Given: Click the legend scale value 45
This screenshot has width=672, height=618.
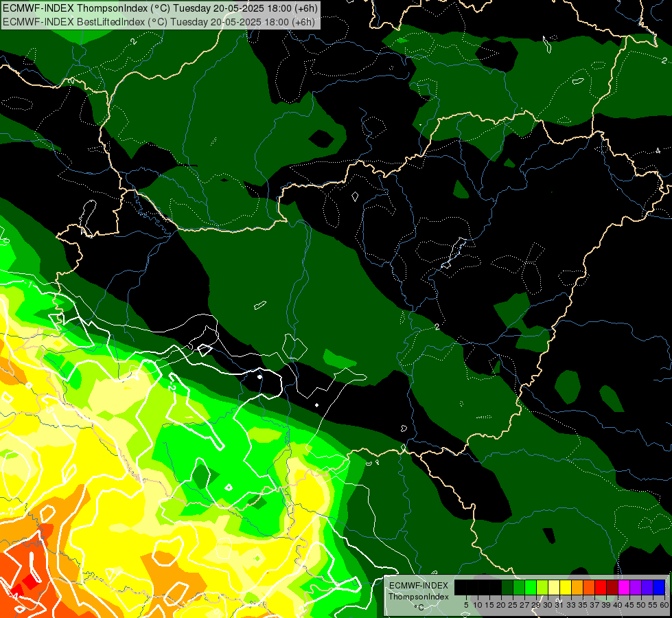Looking at the screenshot, I should pos(630,605).
